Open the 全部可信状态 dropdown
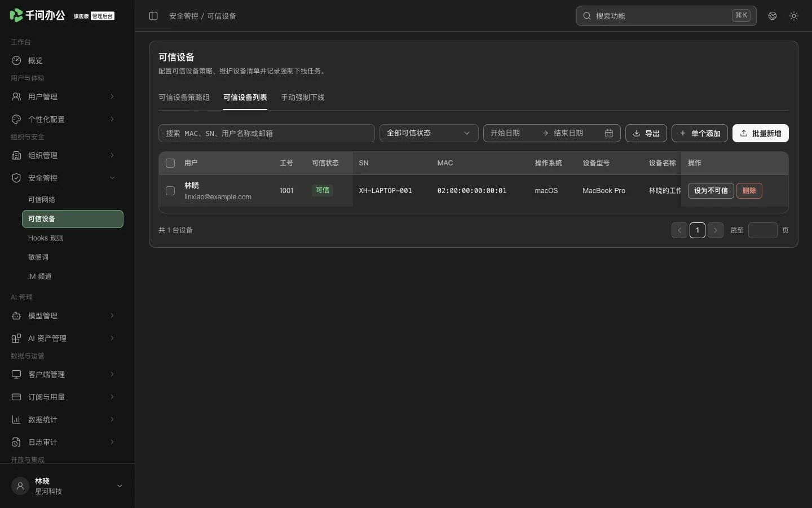 tap(429, 133)
